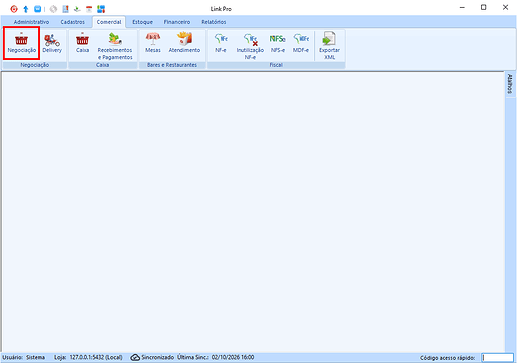This screenshot has width=517, height=363.
Task: Open the NFS-e button
Action: tap(278, 43)
